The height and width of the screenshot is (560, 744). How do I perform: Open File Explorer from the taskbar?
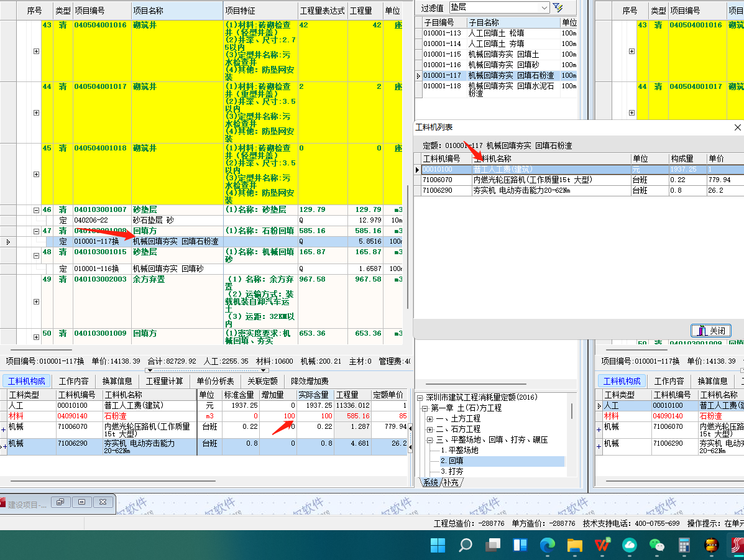pyautogui.click(x=574, y=545)
